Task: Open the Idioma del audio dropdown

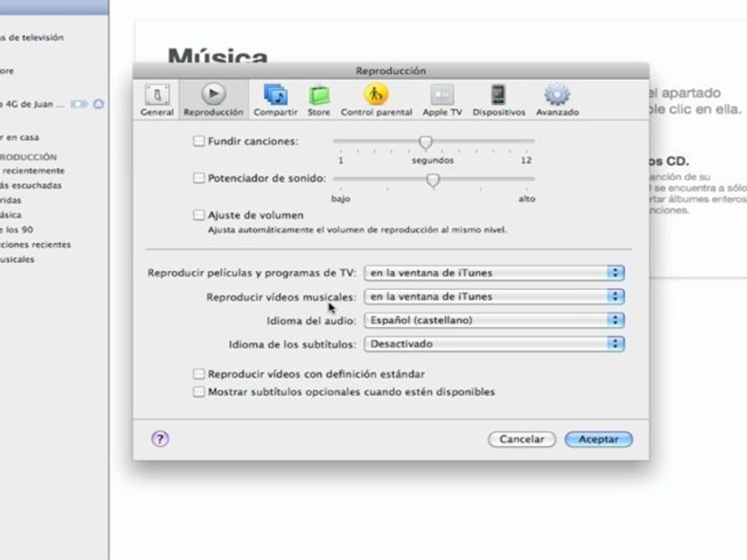Action: (494, 320)
